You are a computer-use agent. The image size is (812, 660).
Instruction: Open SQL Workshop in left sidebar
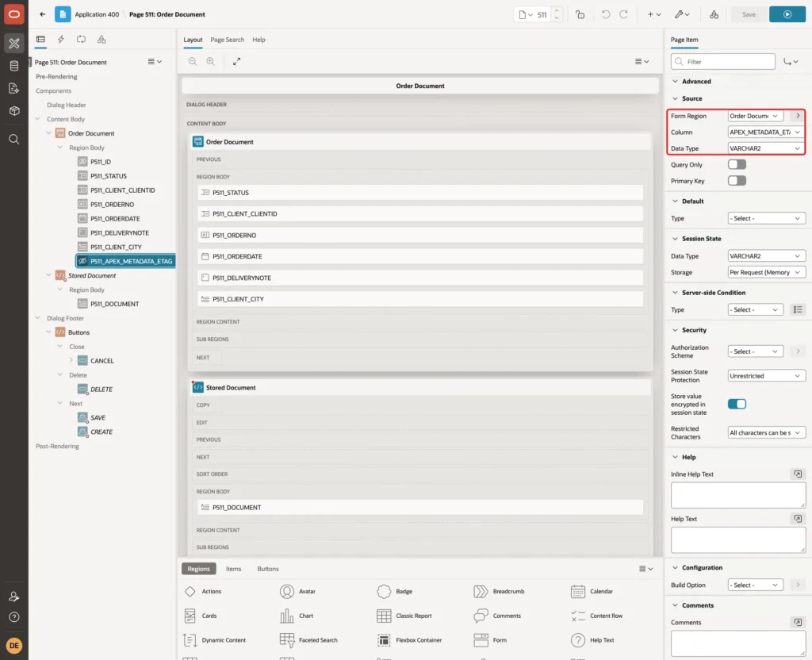[14, 66]
